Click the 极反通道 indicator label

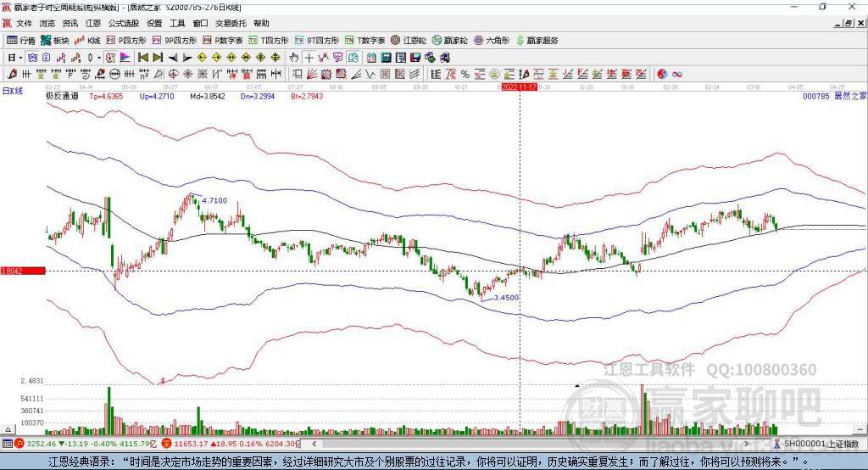[62, 96]
